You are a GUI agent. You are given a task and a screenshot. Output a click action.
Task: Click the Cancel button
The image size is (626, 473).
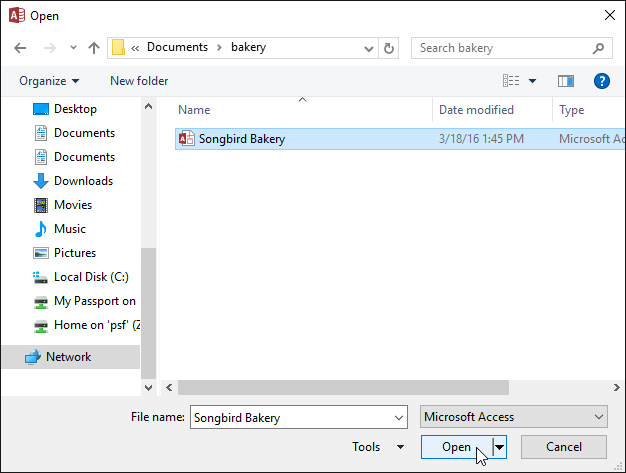[x=563, y=447]
